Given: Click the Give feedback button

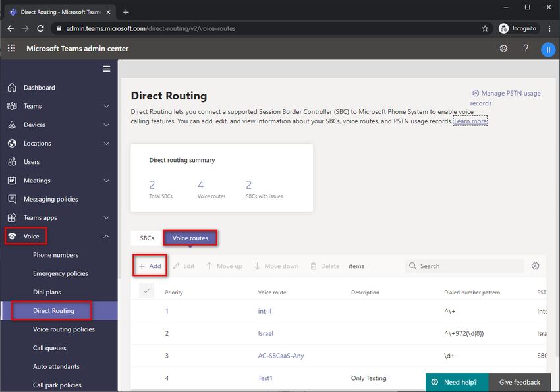Looking at the screenshot, I should [520, 382].
